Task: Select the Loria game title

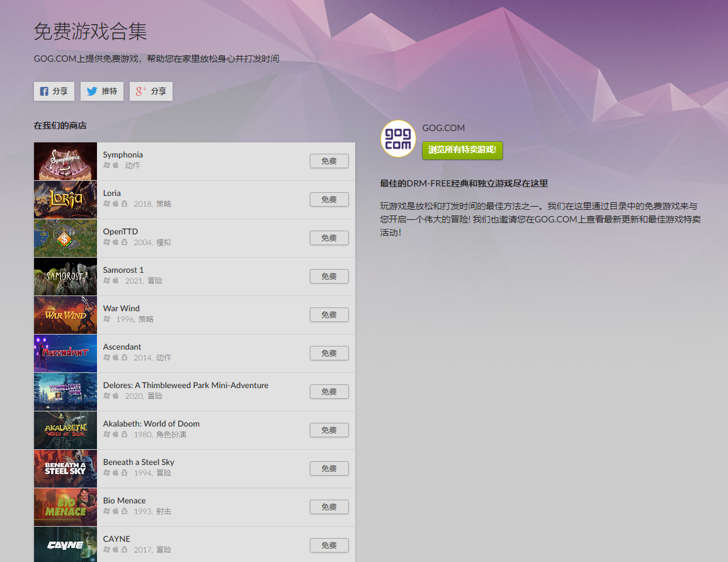Action: click(112, 193)
